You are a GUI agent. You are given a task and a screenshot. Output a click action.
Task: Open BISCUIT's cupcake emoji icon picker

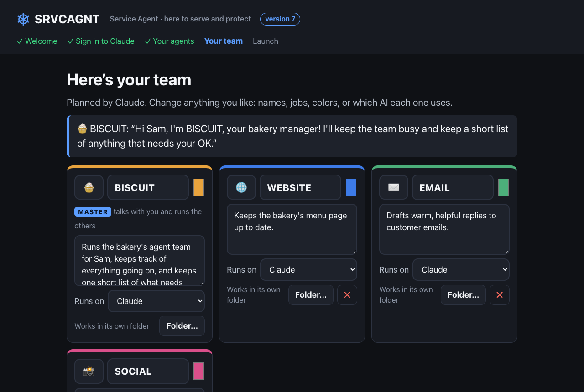(x=89, y=187)
